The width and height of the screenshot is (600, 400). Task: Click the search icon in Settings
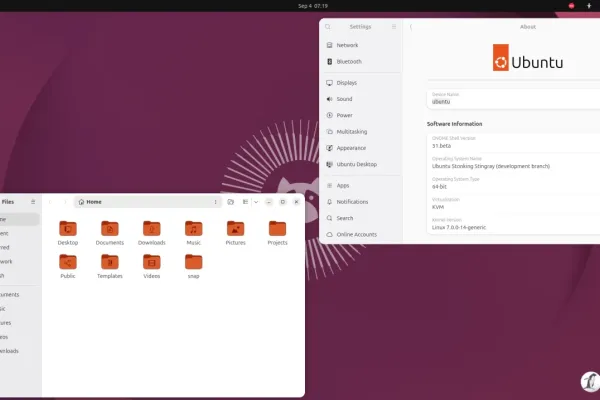tap(328, 27)
